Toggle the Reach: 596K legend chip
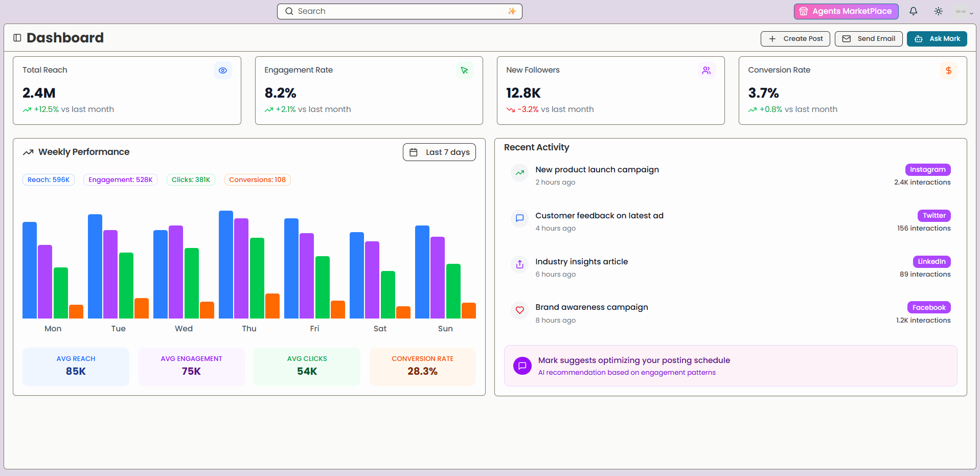The height and width of the screenshot is (476, 980). click(49, 179)
